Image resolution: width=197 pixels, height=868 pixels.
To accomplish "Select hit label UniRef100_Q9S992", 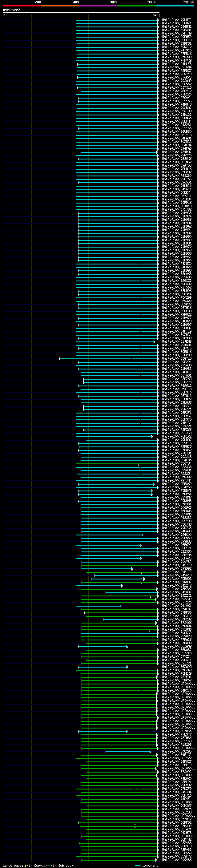I will click(x=177, y=569).
